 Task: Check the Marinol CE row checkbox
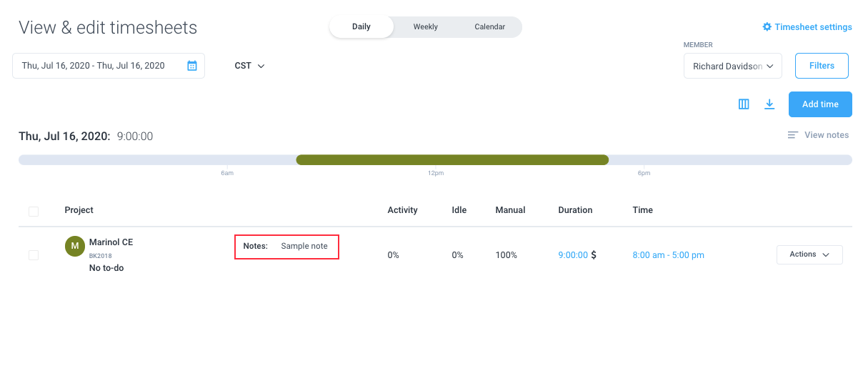pos(34,254)
